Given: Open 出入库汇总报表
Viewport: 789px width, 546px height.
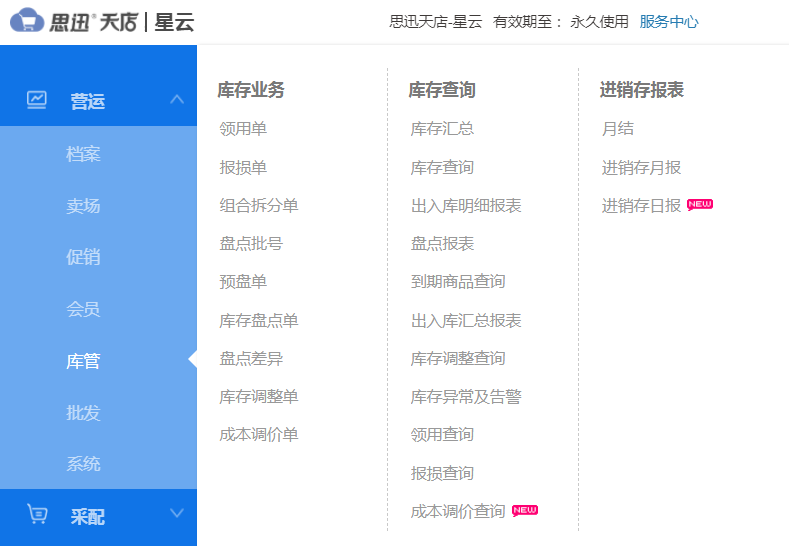Looking at the screenshot, I should (x=466, y=321).
